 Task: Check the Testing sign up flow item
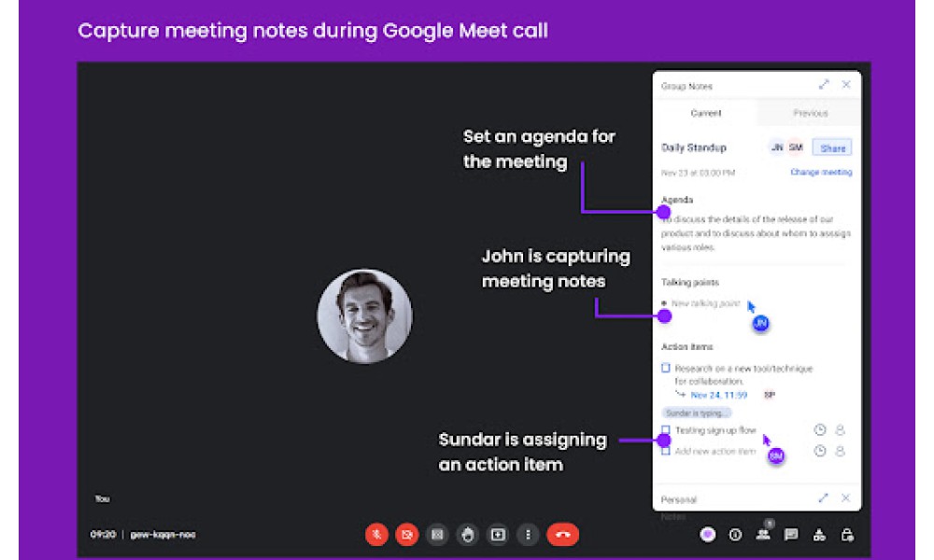(x=666, y=429)
